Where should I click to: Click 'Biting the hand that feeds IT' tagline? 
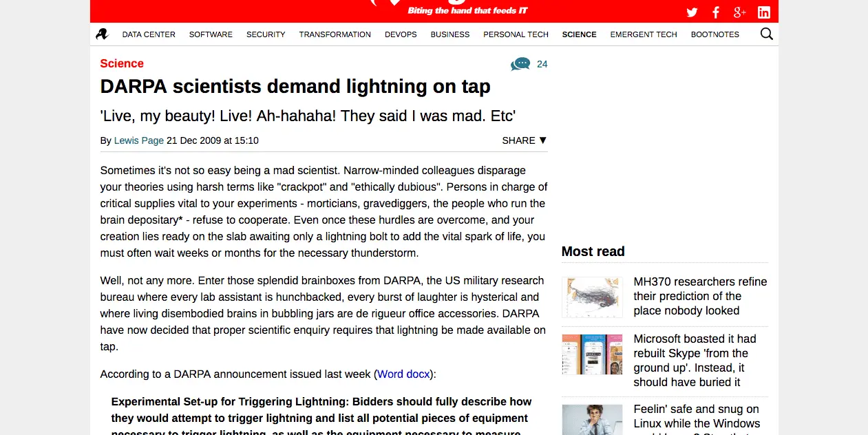[467, 10]
